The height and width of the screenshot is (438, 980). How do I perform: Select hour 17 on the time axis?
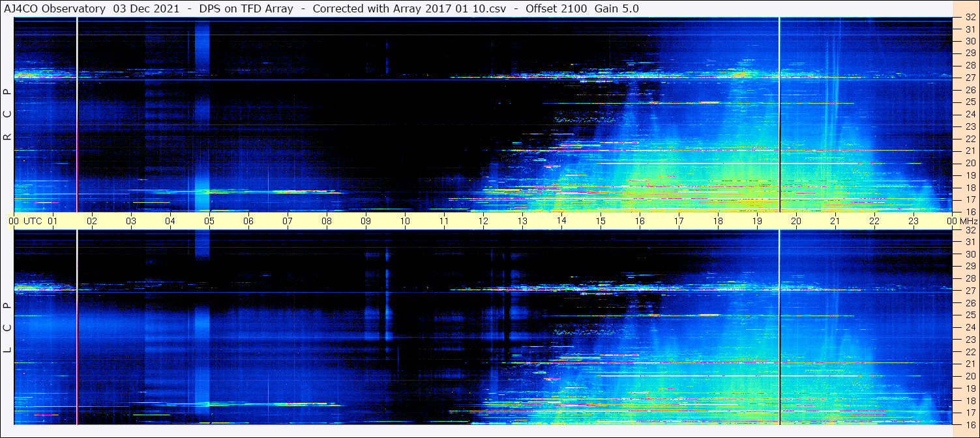(679, 221)
